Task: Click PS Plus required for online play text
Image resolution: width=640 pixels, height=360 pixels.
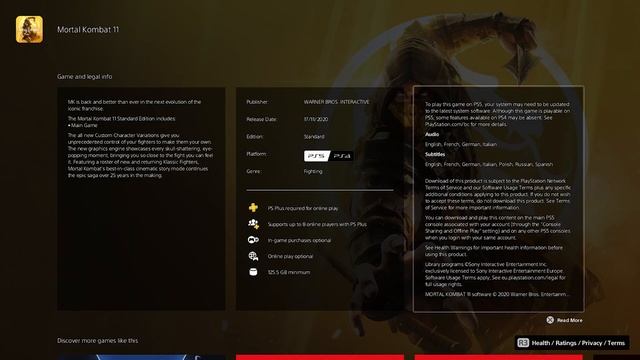Action: (303, 208)
